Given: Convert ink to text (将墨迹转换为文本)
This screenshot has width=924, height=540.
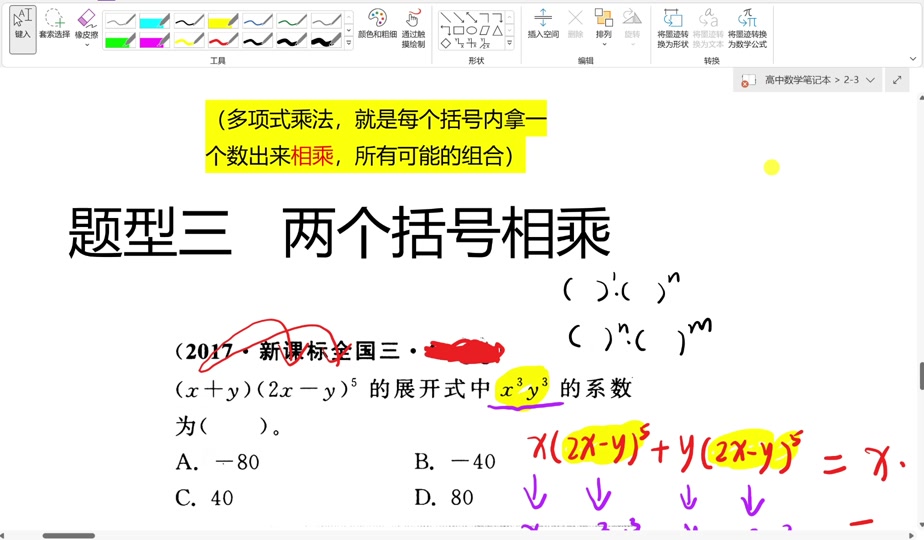Looking at the screenshot, I should coord(708,28).
